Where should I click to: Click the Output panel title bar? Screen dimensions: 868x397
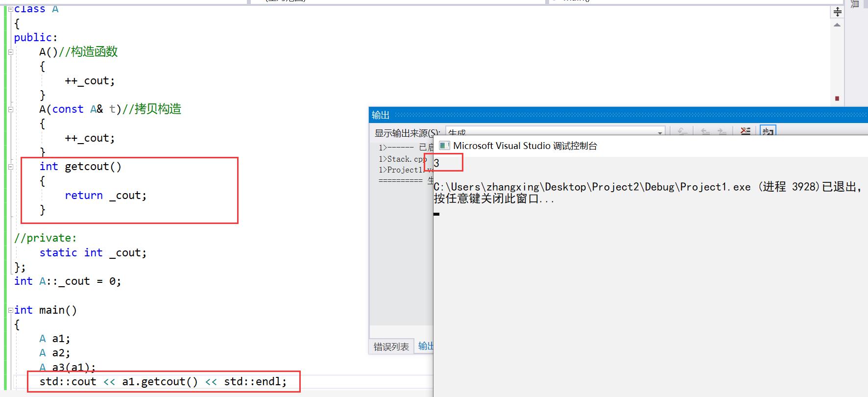coord(618,115)
